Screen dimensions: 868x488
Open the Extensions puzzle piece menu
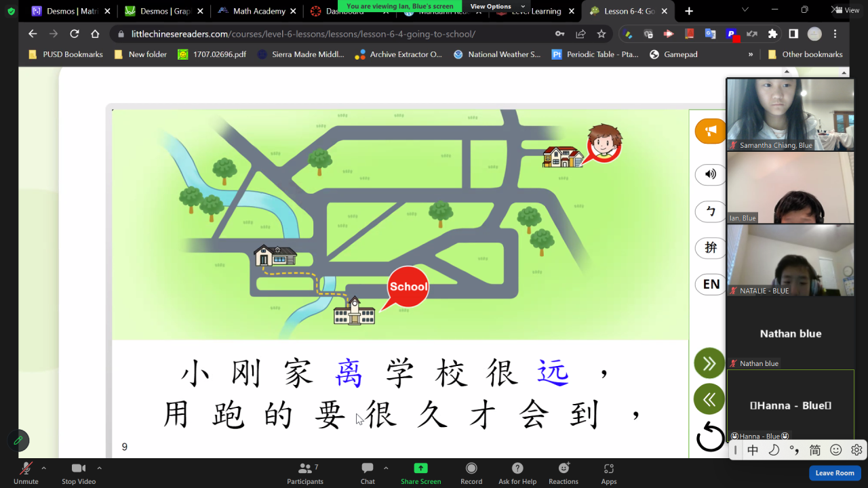pos(772,34)
